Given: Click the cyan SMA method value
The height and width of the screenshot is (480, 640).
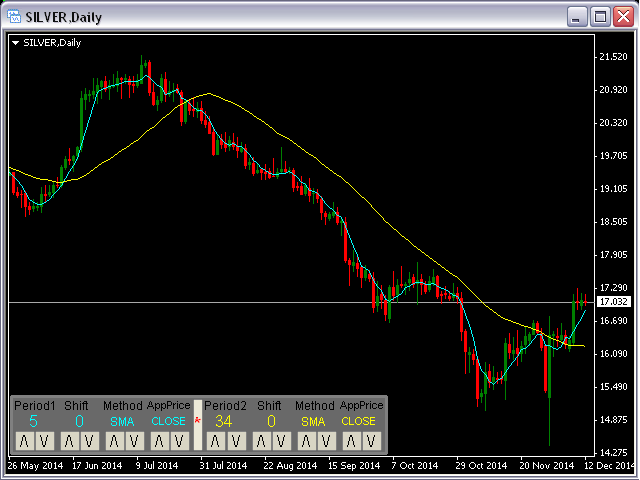Looking at the screenshot, I should [x=122, y=421].
